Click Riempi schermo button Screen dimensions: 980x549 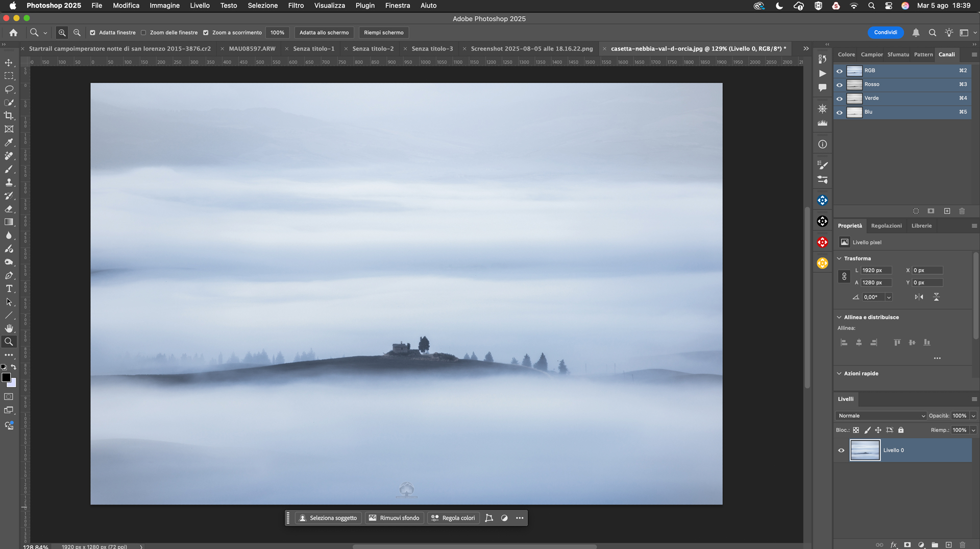(x=384, y=33)
